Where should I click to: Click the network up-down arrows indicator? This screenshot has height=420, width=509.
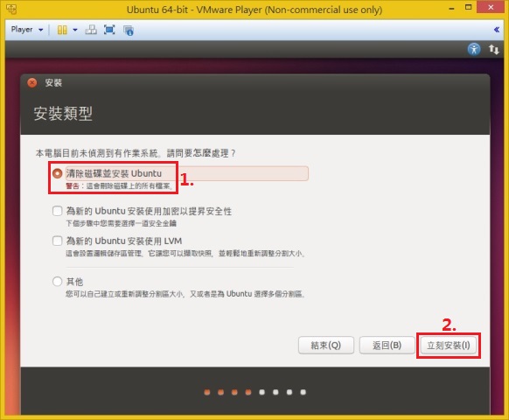(x=494, y=49)
